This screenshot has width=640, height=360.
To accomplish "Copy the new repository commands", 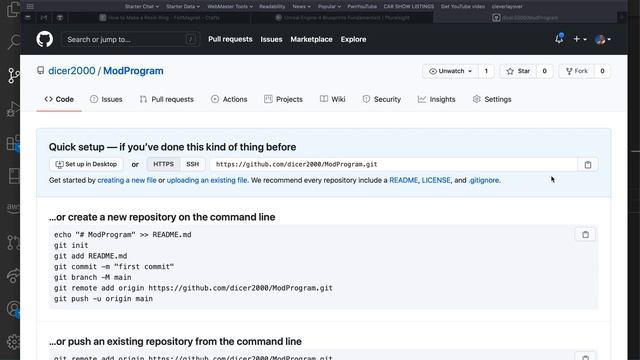I will click(x=585, y=235).
